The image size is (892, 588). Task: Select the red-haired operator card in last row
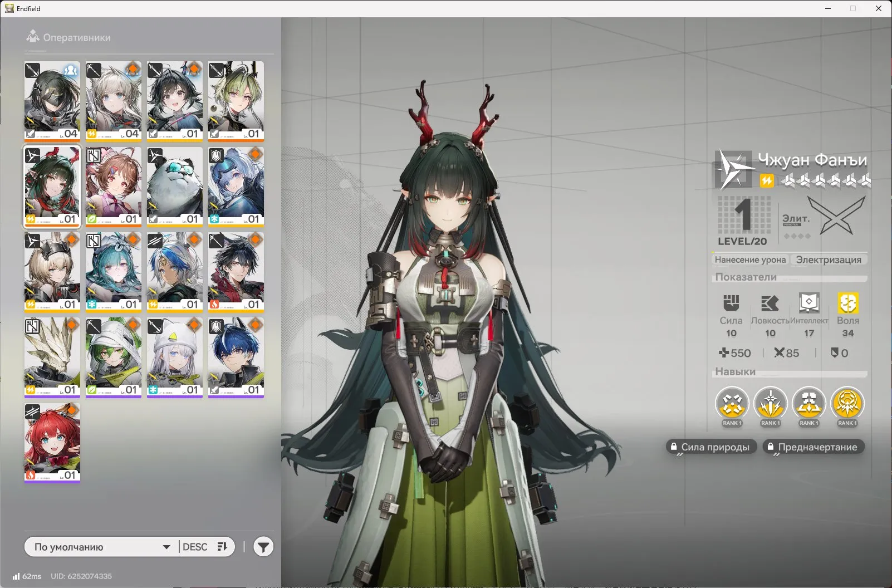click(x=52, y=443)
